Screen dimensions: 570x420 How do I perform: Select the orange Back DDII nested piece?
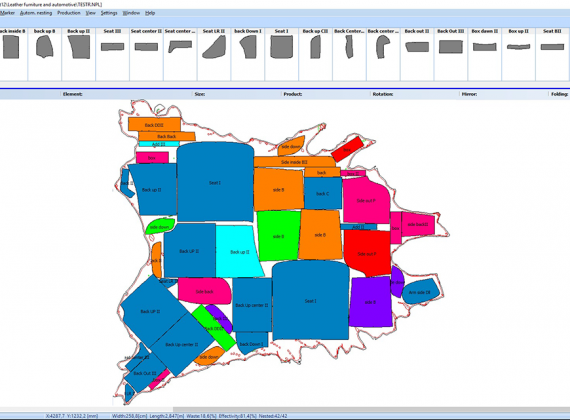[154, 124]
